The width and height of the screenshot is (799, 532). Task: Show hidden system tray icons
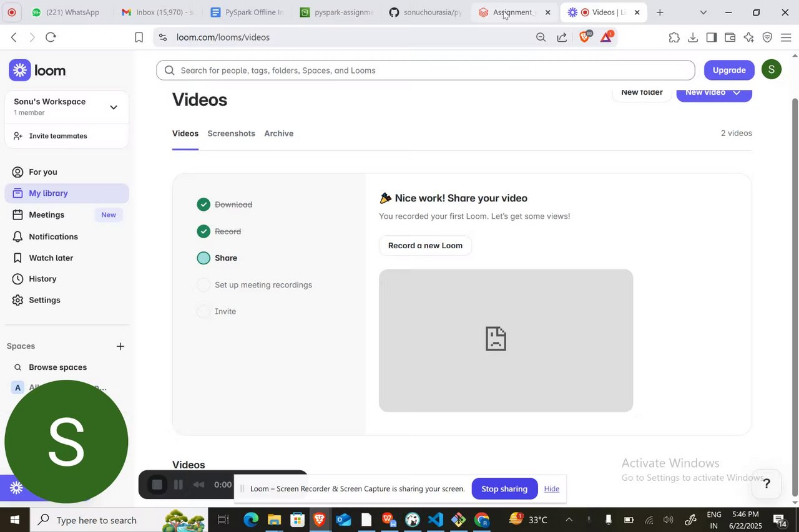coord(569,520)
